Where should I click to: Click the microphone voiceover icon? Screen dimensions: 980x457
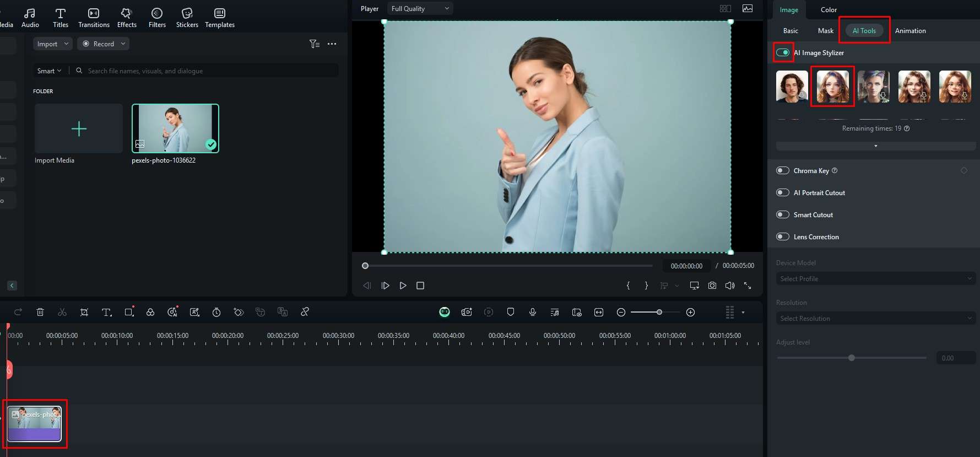pos(533,312)
